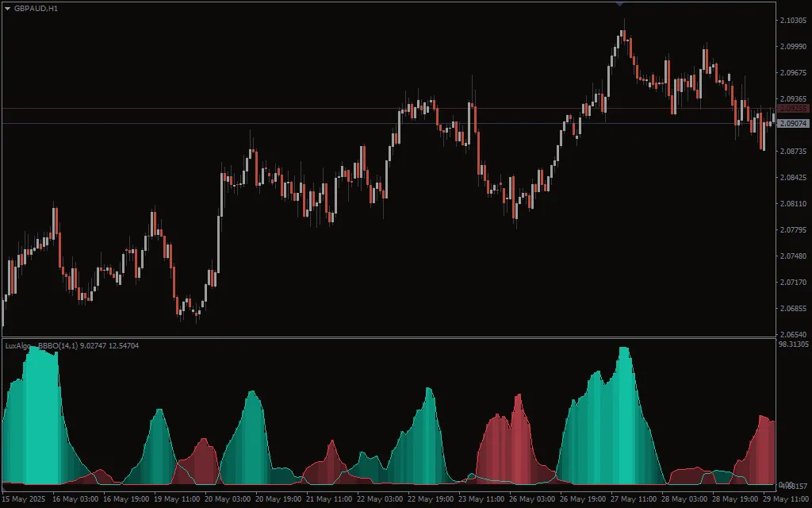Collapse the GBPAUD,H1 chart using the triangle icon
This screenshot has width=812, height=508.
pos(8,7)
